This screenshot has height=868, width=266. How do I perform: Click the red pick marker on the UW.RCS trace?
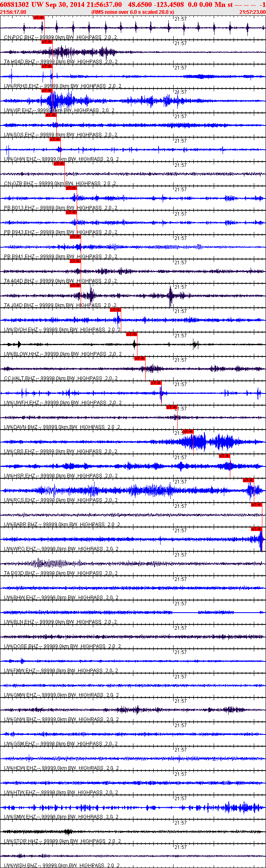click(249, 480)
